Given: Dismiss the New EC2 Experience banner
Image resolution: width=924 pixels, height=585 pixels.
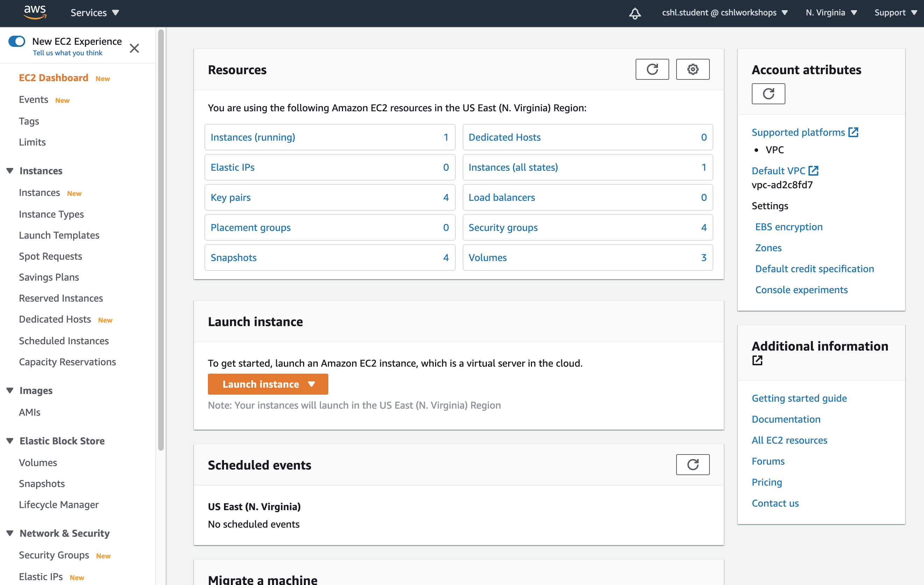Looking at the screenshot, I should [134, 48].
